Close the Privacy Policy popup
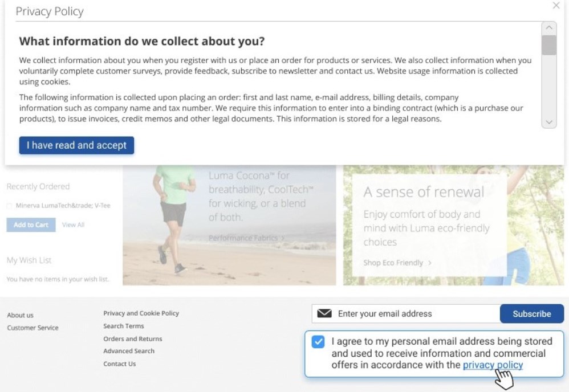 (x=556, y=6)
